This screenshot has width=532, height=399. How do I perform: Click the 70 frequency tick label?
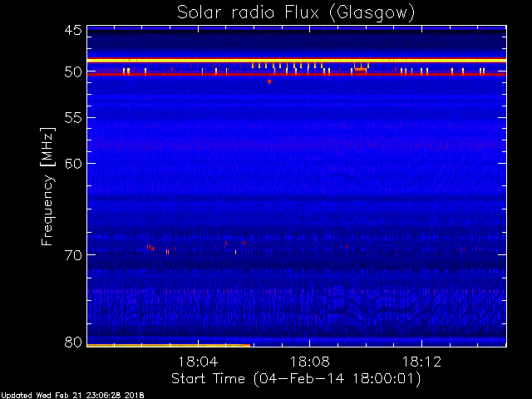click(x=73, y=255)
